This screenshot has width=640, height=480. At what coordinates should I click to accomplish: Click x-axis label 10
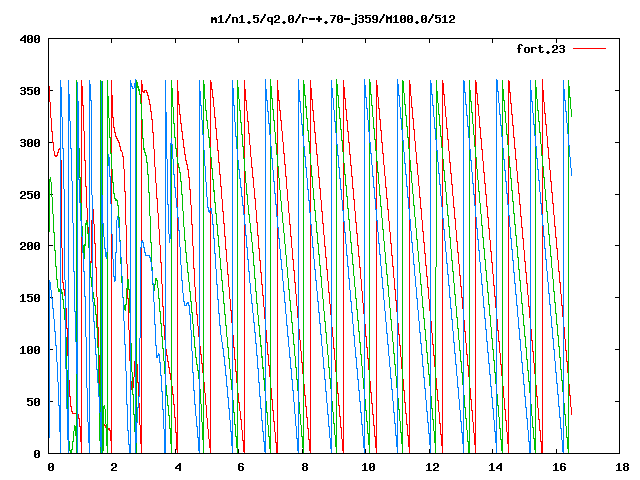click(x=369, y=467)
